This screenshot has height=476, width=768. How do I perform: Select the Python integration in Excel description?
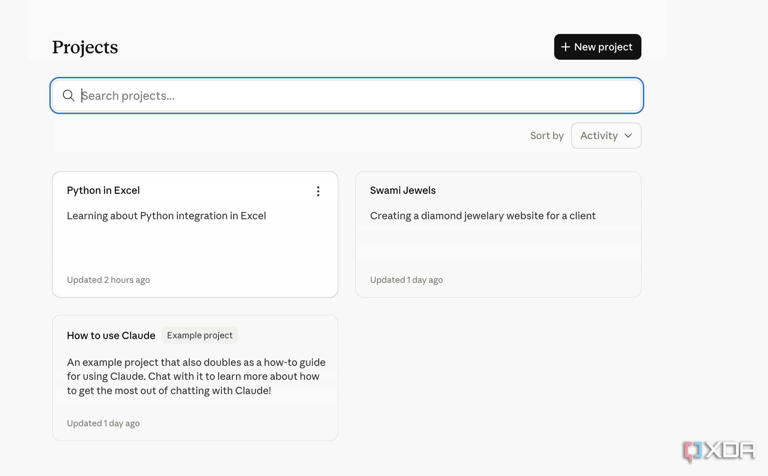coord(166,215)
